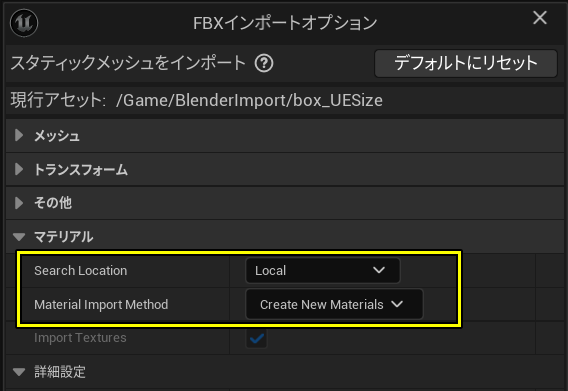This screenshot has height=391, width=568.
Task: Open the Search Location dropdown
Action: point(322,270)
